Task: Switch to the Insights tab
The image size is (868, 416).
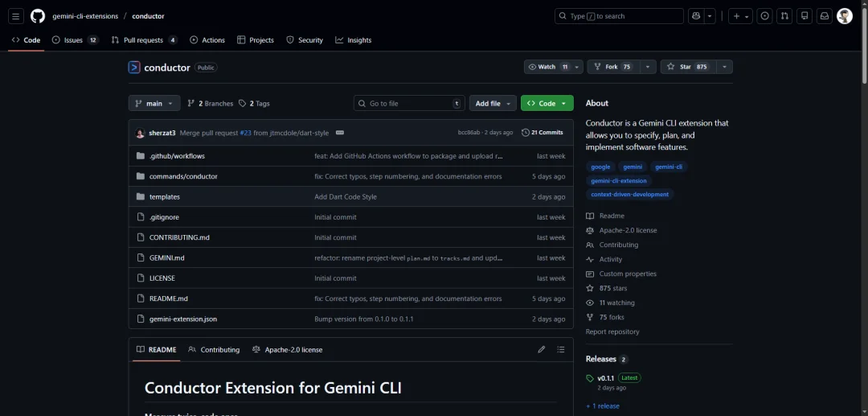Action: tap(353, 40)
